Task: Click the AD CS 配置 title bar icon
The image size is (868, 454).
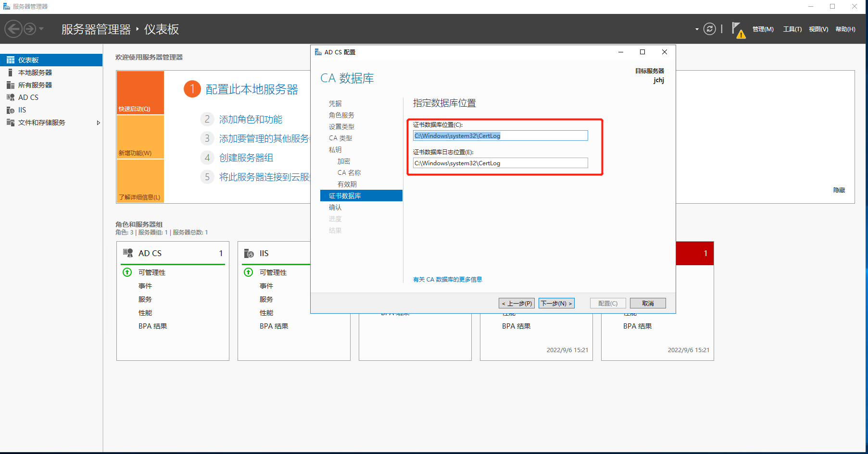Action: (318, 52)
